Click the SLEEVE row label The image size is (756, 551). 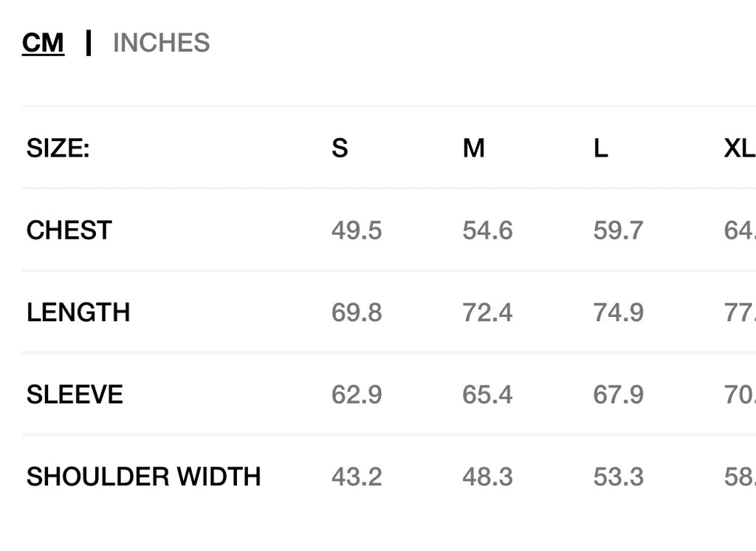coord(75,394)
